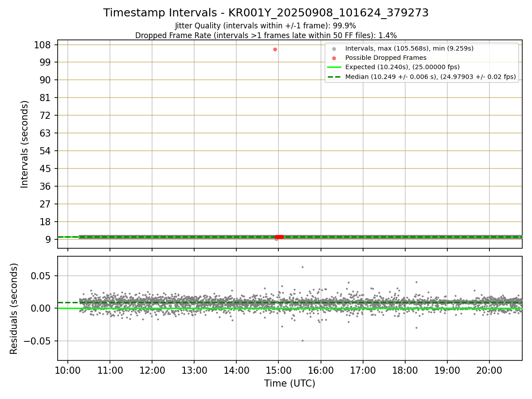
Task: Click the 'Time (UTC)' x-axis label
Action: pos(289,383)
